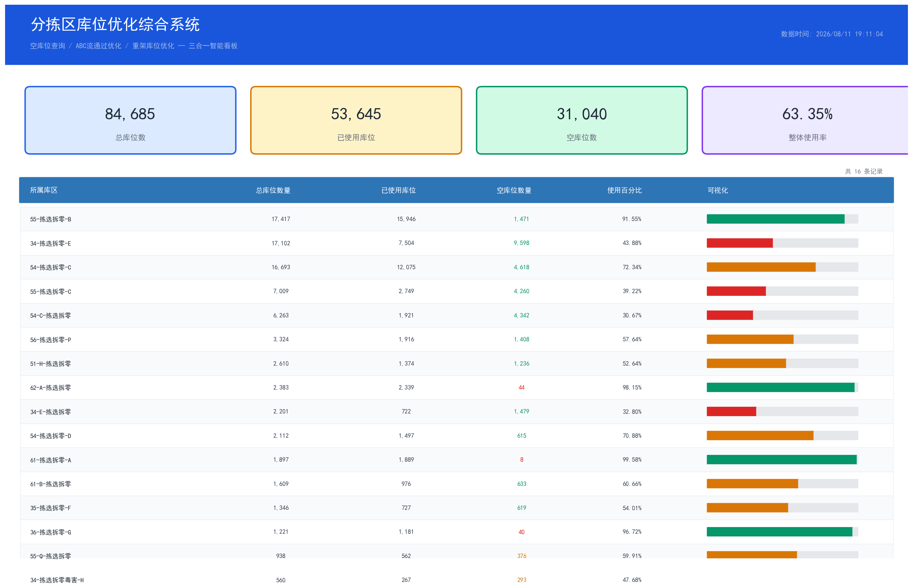The image size is (913, 588).
Task: Select the 55-拣选拆零-B row name
Action: (x=51, y=219)
